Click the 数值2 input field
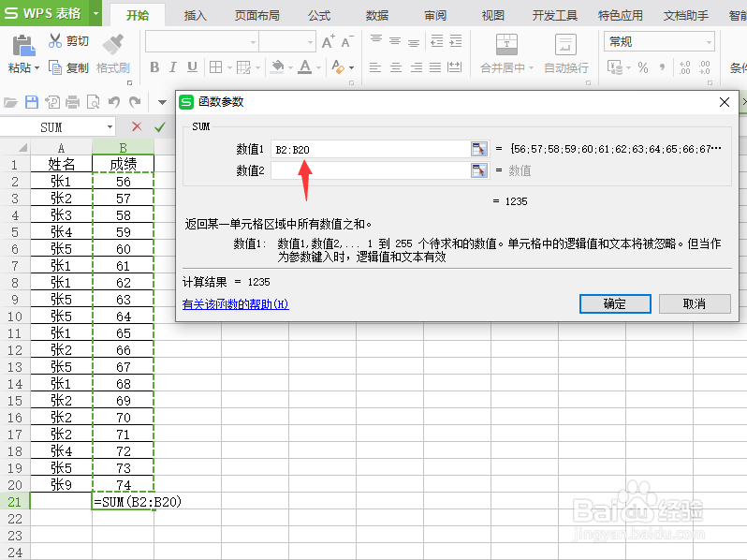Image resolution: width=747 pixels, height=560 pixels. point(370,170)
